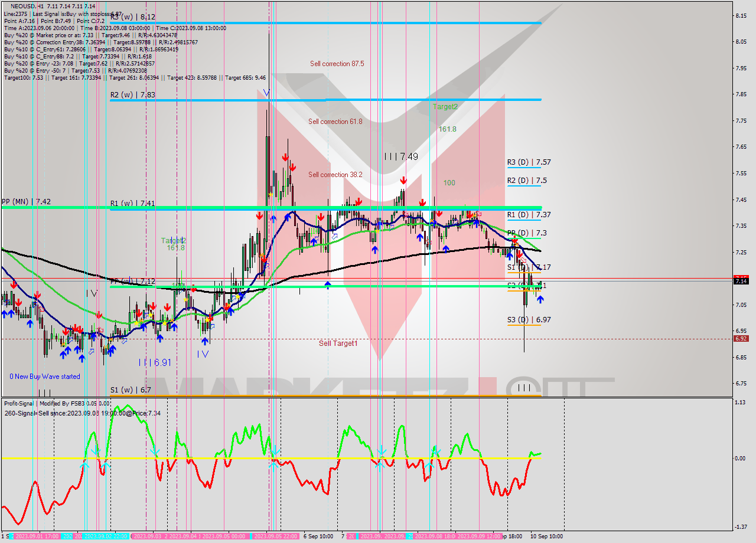Select the 'Line:2375 | Last Signal' info line
The image size is (756, 543).
(63, 14)
